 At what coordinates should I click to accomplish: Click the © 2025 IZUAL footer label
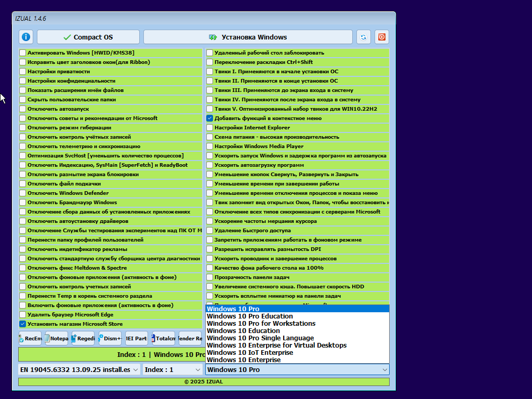[204, 382]
